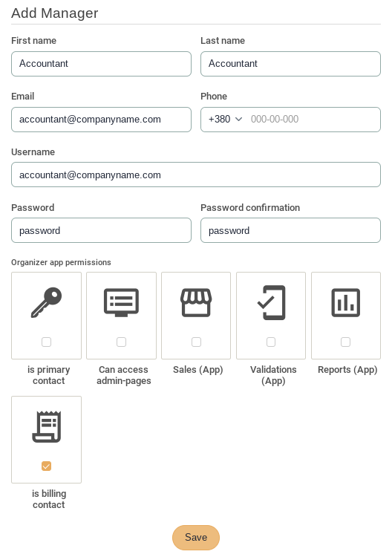Click the Reports bar chart icon
This screenshot has height=560, width=392.
click(x=345, y=302)
